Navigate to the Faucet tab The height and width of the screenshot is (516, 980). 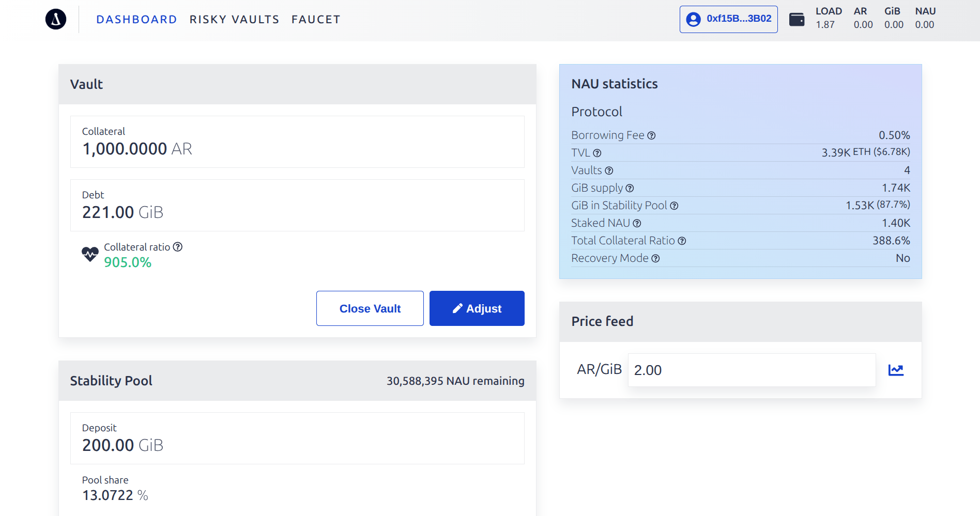click(316, 20)
